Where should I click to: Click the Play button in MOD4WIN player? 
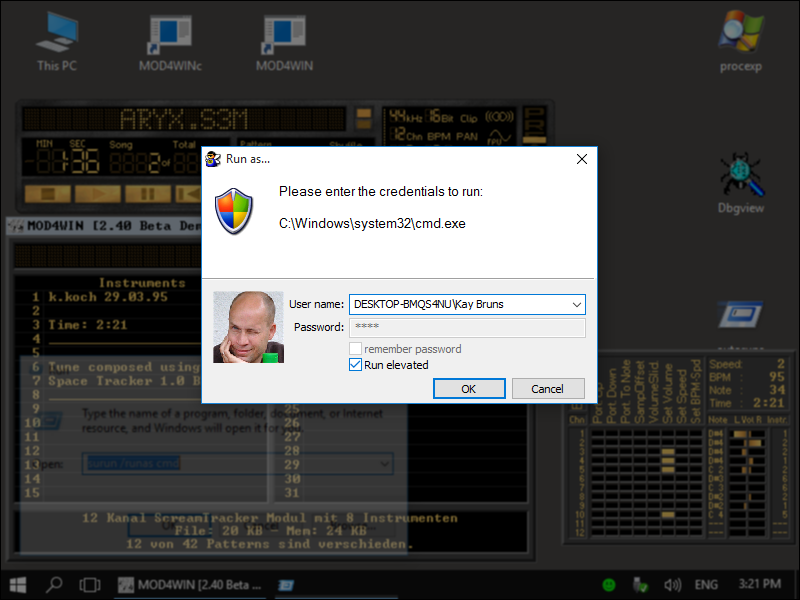click(x=98, y=194)
